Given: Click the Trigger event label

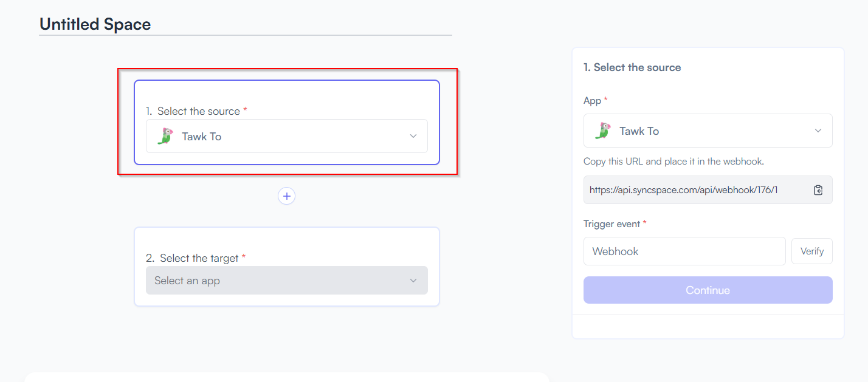Looking at the screenshot, I should click(611, 224).
